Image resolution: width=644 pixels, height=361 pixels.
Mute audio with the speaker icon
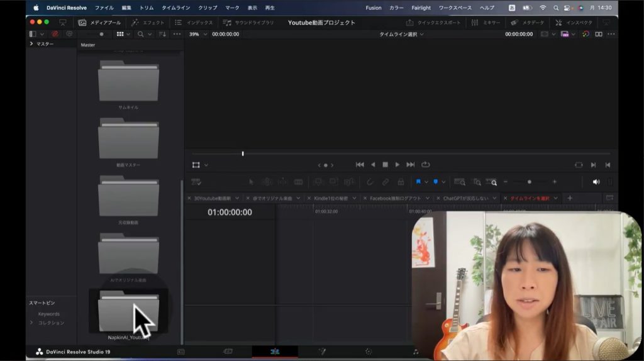pos(596,182)
